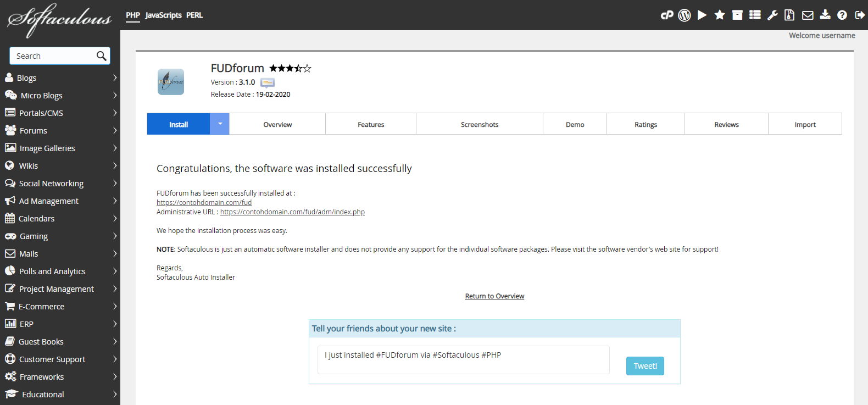This screenshot has height=405, width=868.
Task: Expand the Blogs sidebar category
Action: tap(60, 78)
